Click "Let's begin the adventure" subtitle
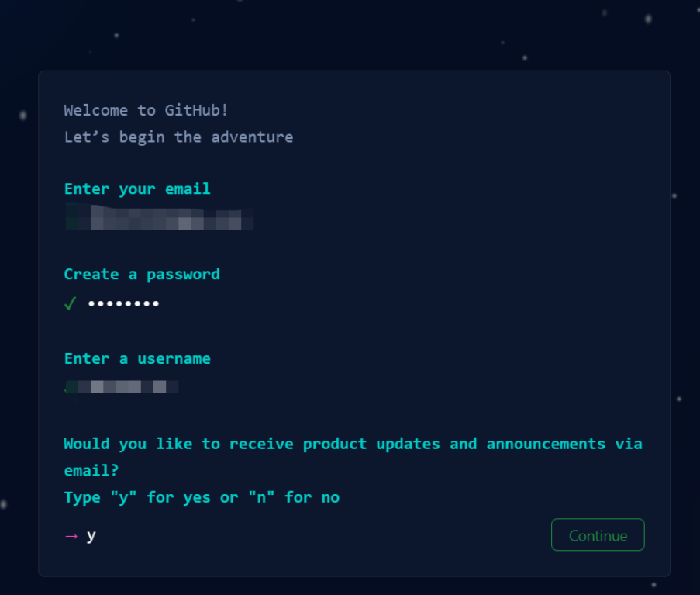The width and height of the screenshot is (700, 595). click(178, 137)
